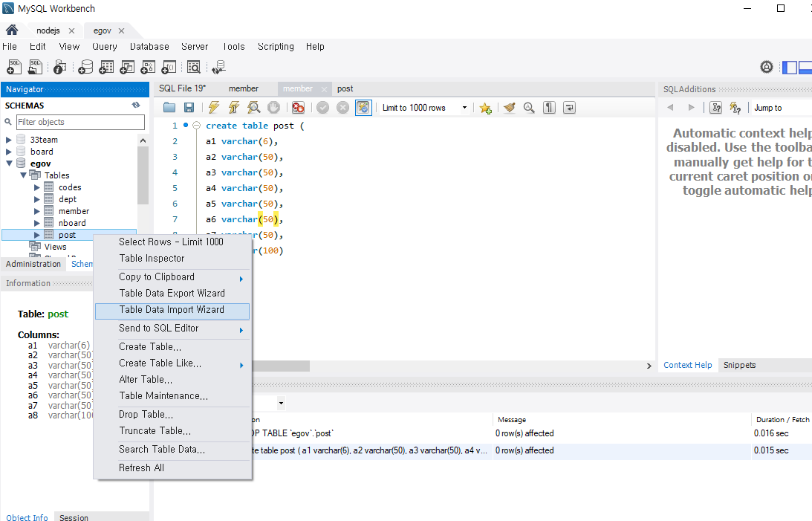This screenshot has height=521, width=812.
Task: Create new view toolbar icon
Action: coord(127,67)
